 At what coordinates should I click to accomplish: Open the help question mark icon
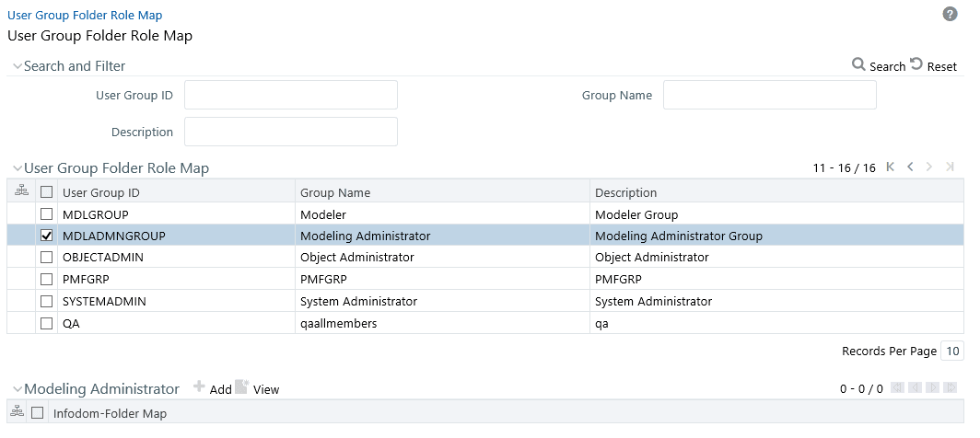coord(950,15)
